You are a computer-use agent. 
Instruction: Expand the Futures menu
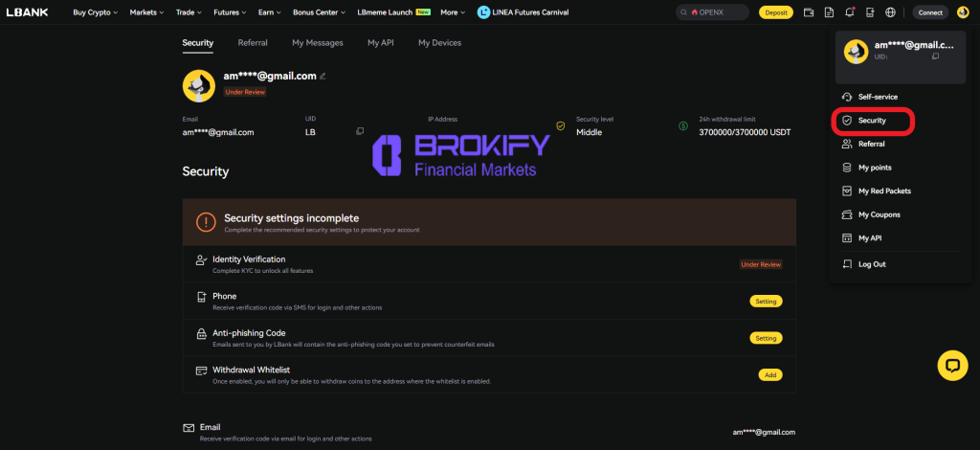(x=230, y=12)
